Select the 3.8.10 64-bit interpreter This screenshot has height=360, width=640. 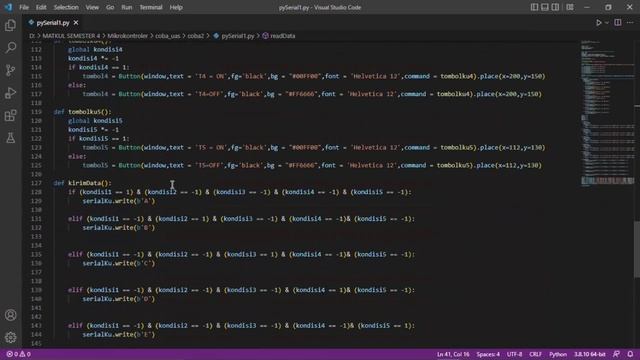tap(590, 354)
